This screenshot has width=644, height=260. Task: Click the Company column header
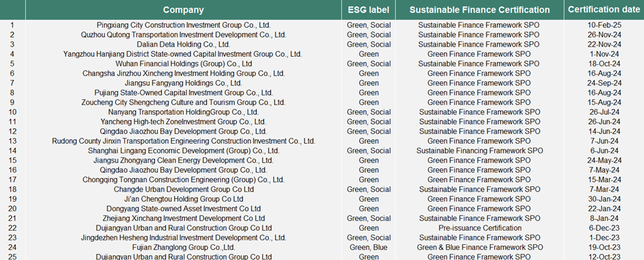[183, 10]
